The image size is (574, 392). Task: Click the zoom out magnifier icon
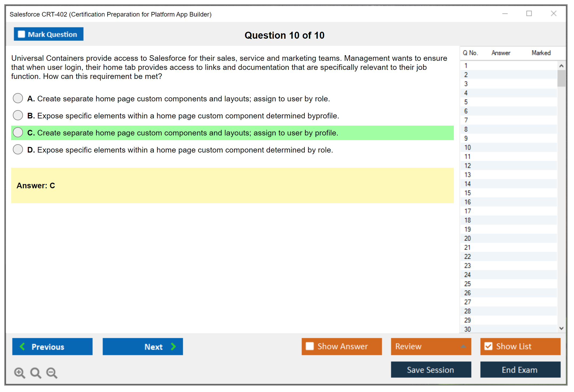tap(52, 373)
